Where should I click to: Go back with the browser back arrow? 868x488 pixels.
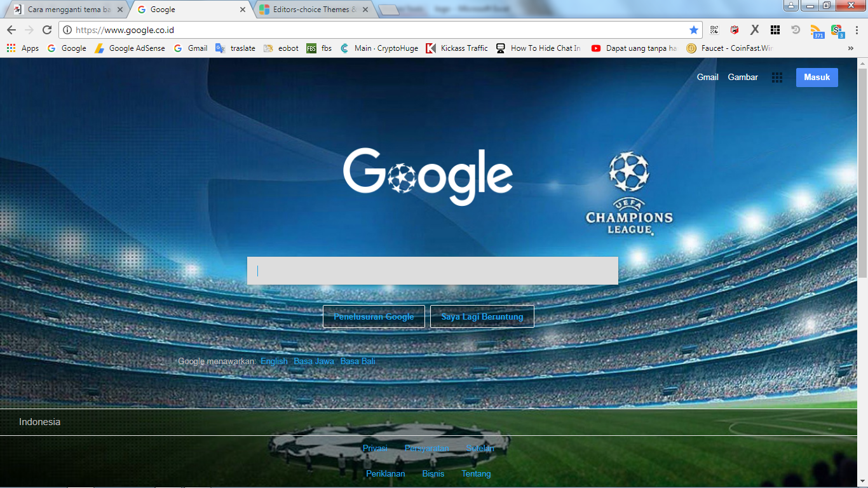(11, 30)
